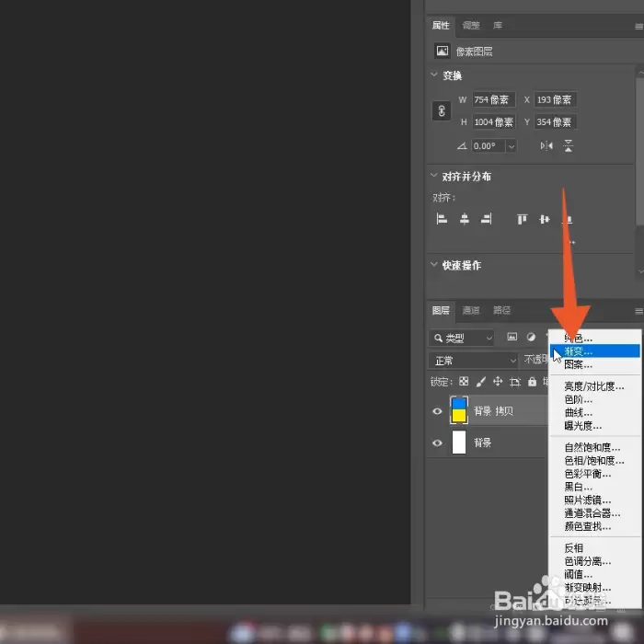Choose 色相/饱和度... from the menu

pos(594,460)
